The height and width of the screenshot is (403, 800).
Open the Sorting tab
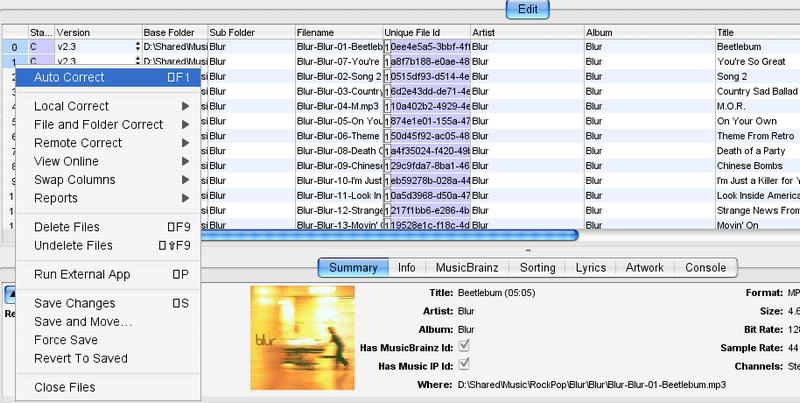[537, 268]
